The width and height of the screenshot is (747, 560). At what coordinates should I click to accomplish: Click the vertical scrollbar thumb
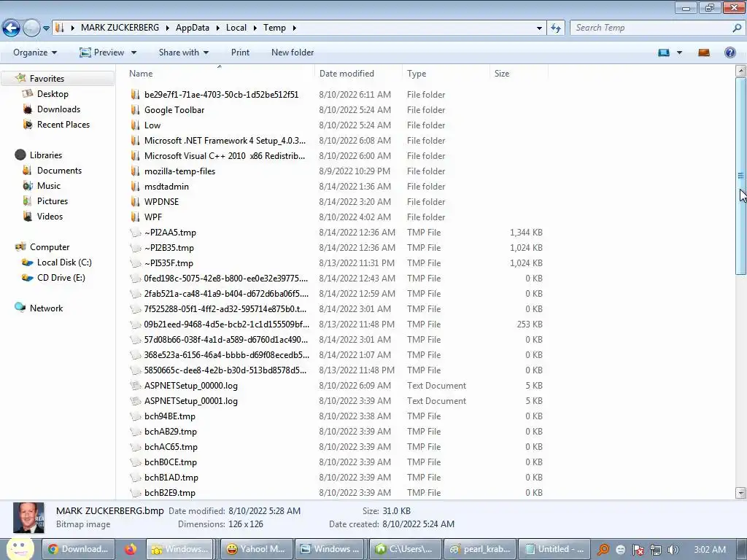click(x=741, y=176)
